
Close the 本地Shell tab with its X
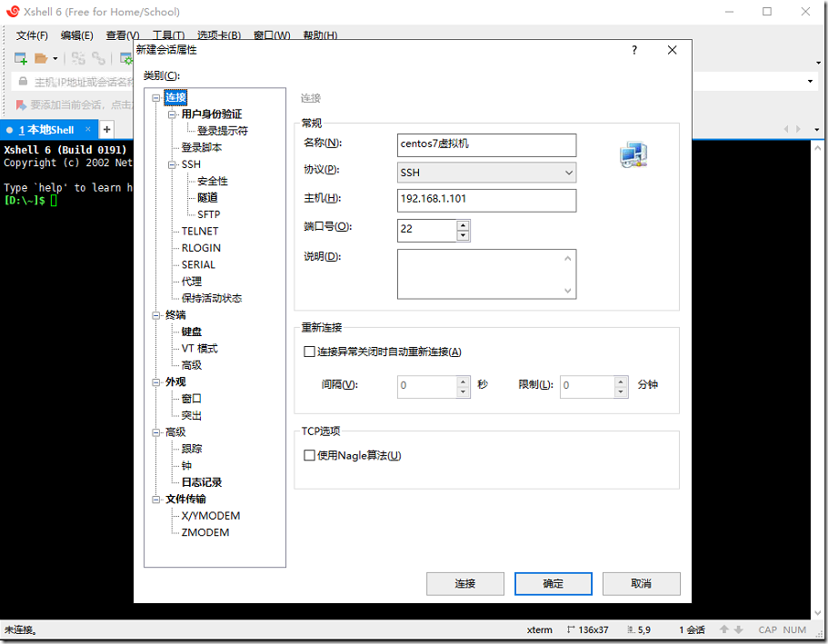coord(88,129)
